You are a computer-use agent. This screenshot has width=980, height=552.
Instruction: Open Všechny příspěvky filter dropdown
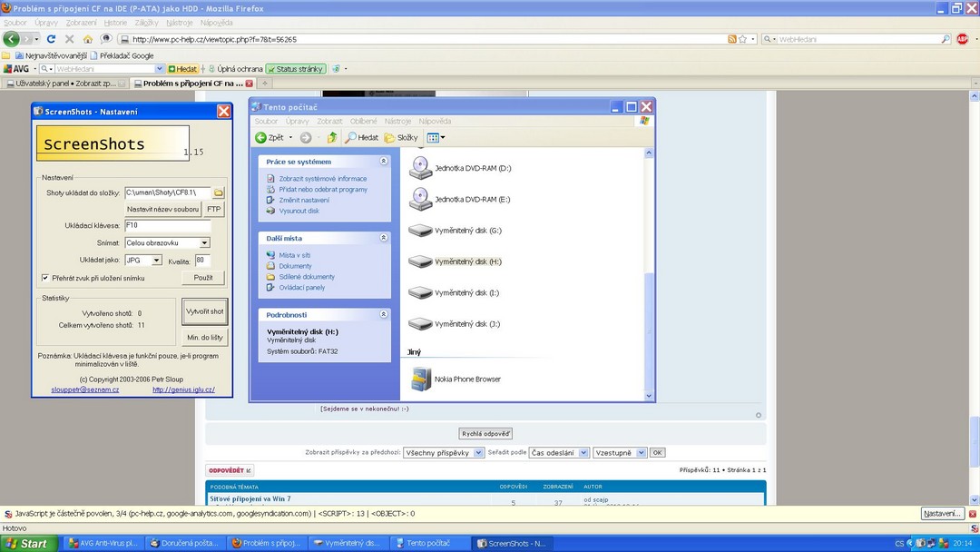(x=479, y=452)
